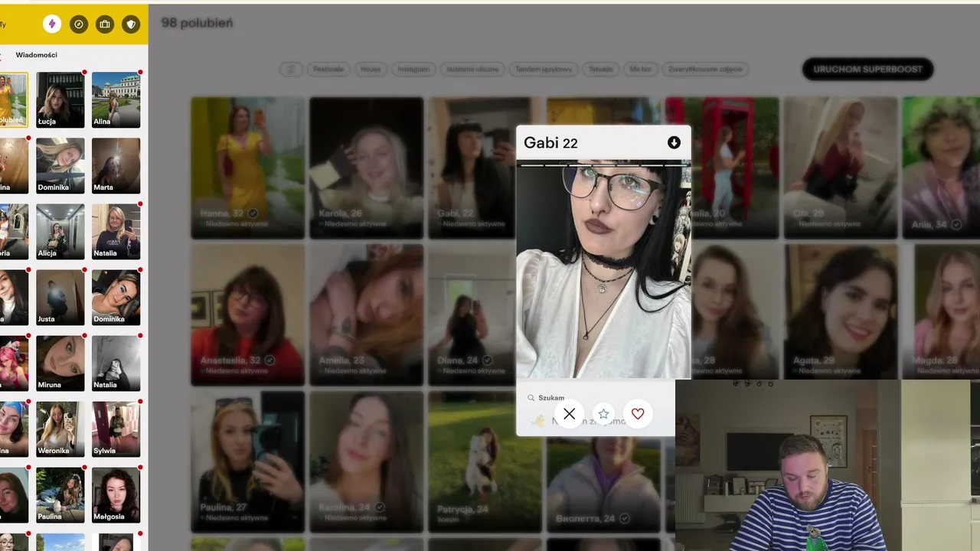Reject Gabi with the X button
The height and width of the screenshot is (551, 980).
point(569,414)
